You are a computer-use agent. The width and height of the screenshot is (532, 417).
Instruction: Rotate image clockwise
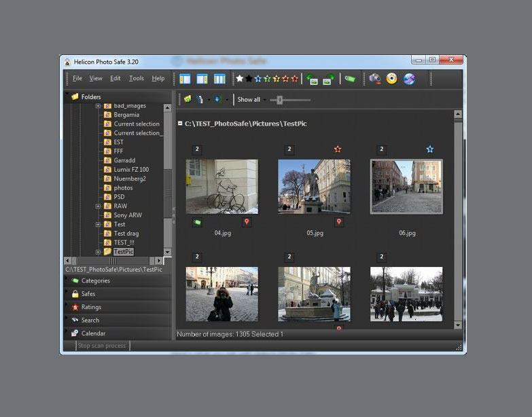click(328, 79)
